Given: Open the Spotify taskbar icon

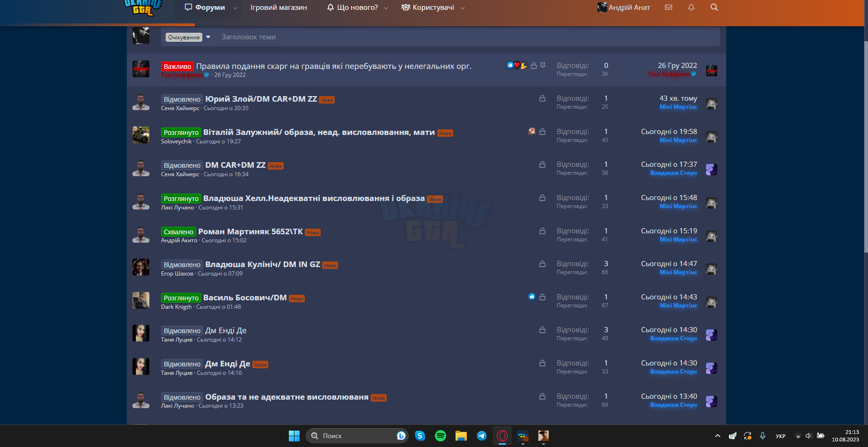Looking at the screenshot, I should click(441, 436).
